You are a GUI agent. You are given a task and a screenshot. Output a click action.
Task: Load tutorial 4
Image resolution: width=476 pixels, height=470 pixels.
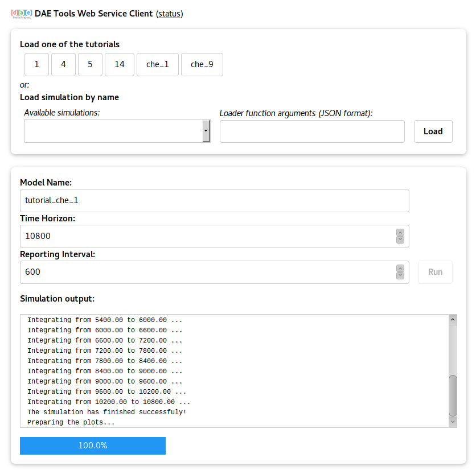(63, 64)
